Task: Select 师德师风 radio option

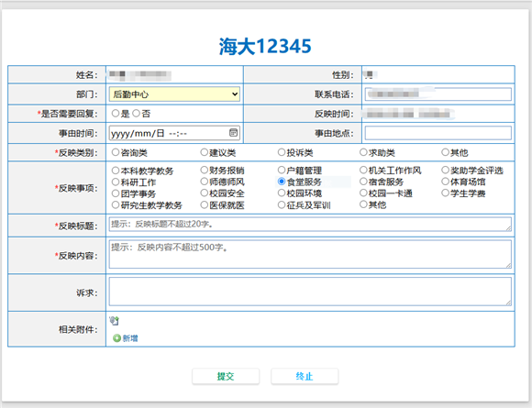Action: (204, 182)
